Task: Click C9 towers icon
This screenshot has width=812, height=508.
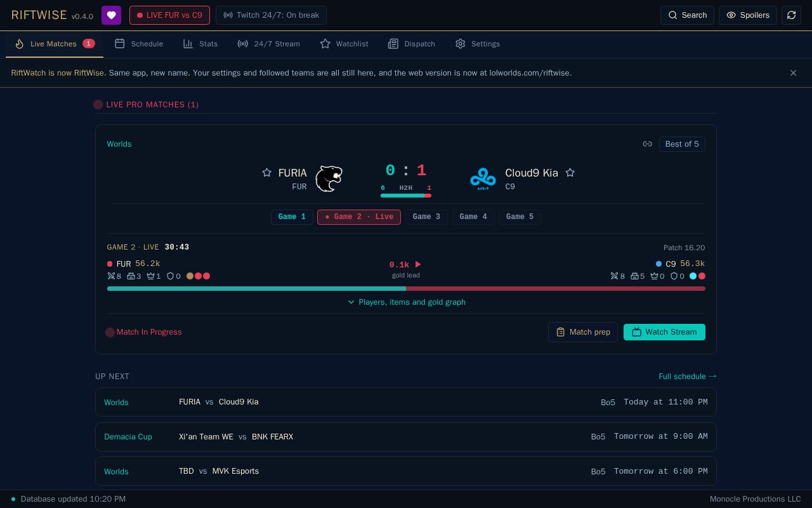Action: pyautogui.click(x=634, y=276)
